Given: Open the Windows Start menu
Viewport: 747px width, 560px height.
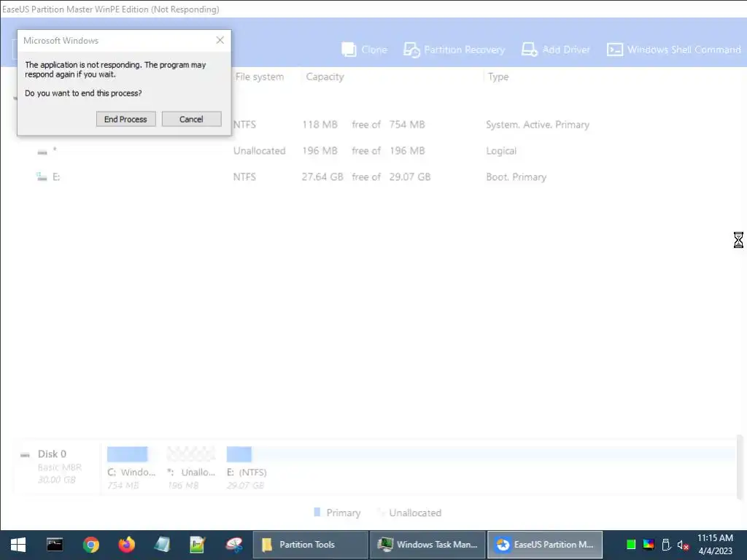Looking at the screenshot, I should click(18, 545).
